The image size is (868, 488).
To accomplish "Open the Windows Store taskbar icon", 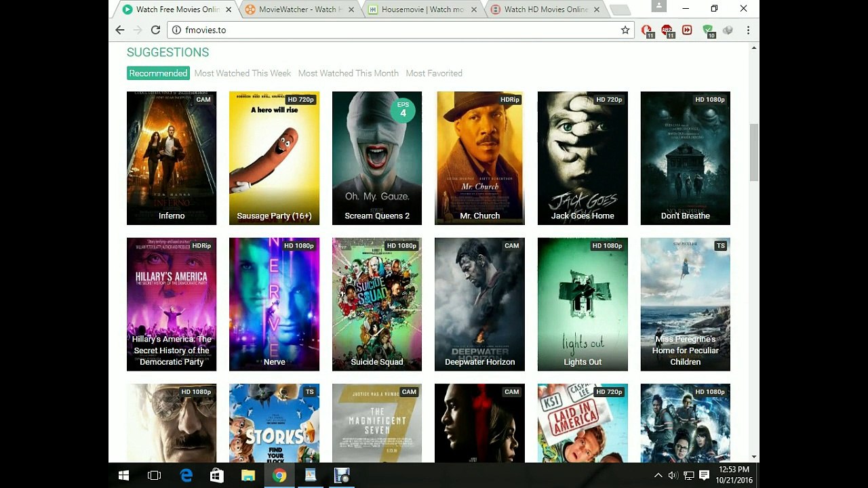I will [x=217, y=476].
